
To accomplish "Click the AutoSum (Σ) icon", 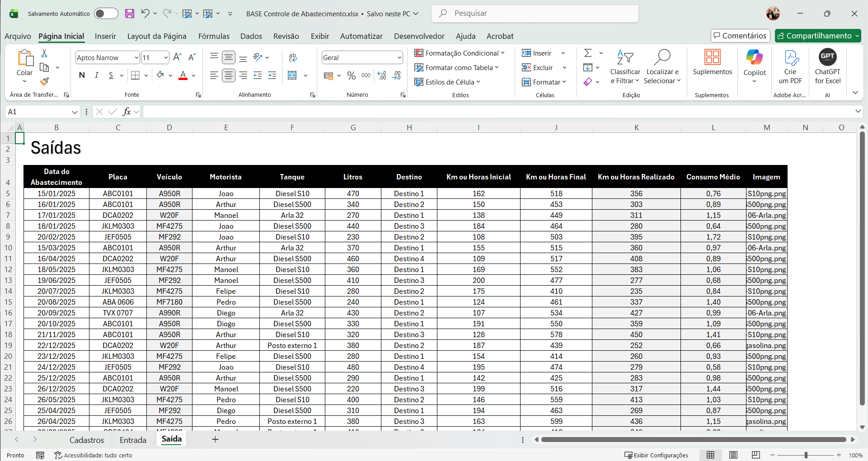I will click(x=588, y=53).
